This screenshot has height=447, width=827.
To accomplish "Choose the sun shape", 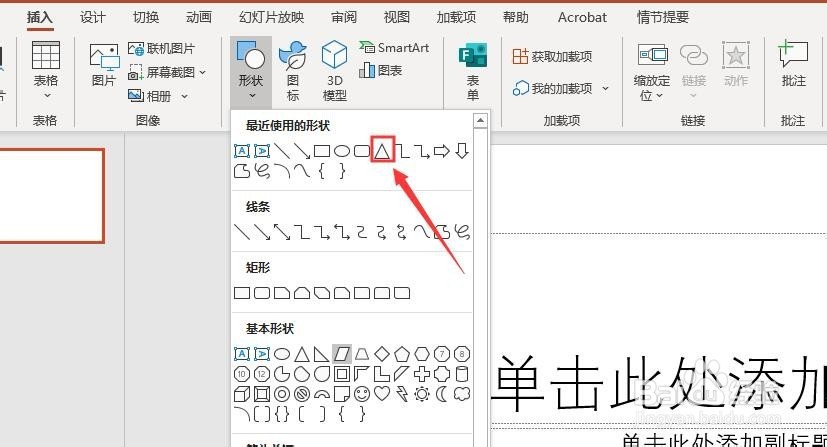I will click(x=422, y=394).
